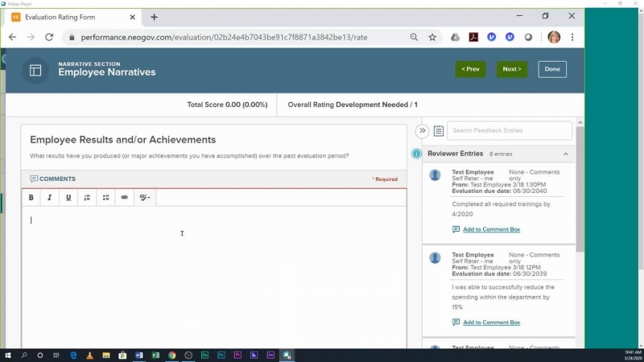Toggle underline formatting in comment editor
The height and width of the screenshot is (362, 644).
(68, 197)
